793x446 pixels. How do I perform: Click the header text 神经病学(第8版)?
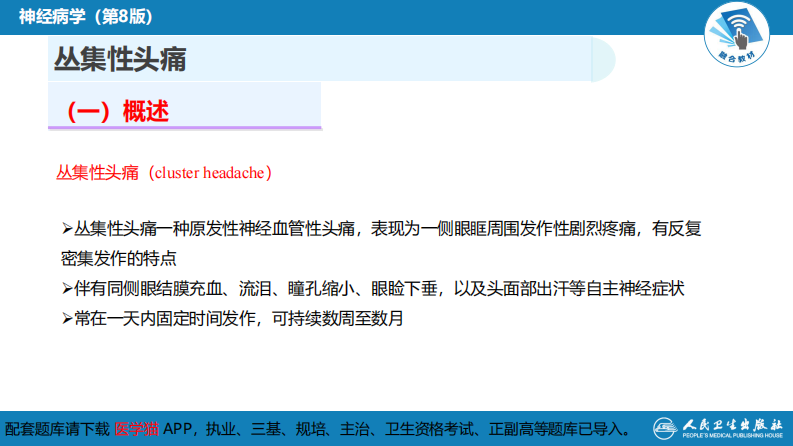pyautogui.click(x=86, y=17)
